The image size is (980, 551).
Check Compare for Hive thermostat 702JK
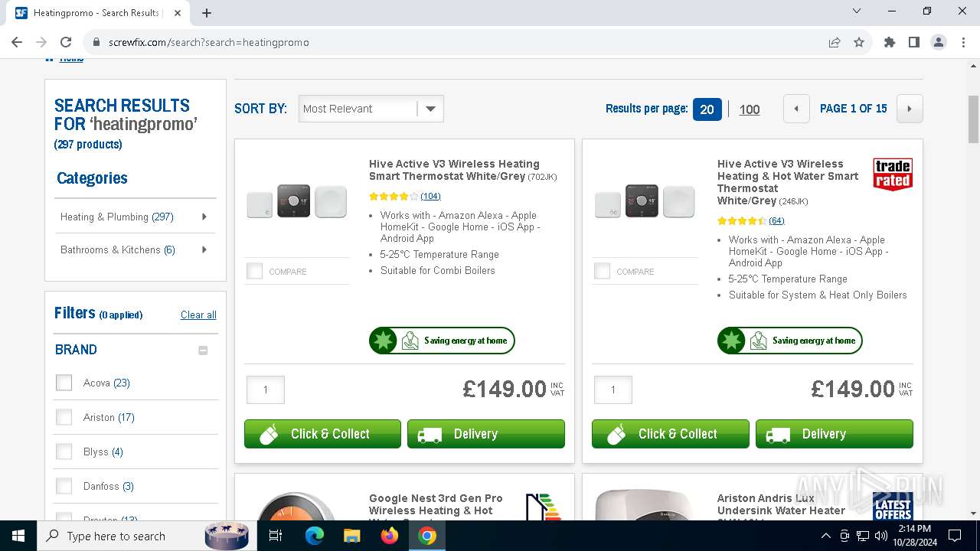point(255,271)
